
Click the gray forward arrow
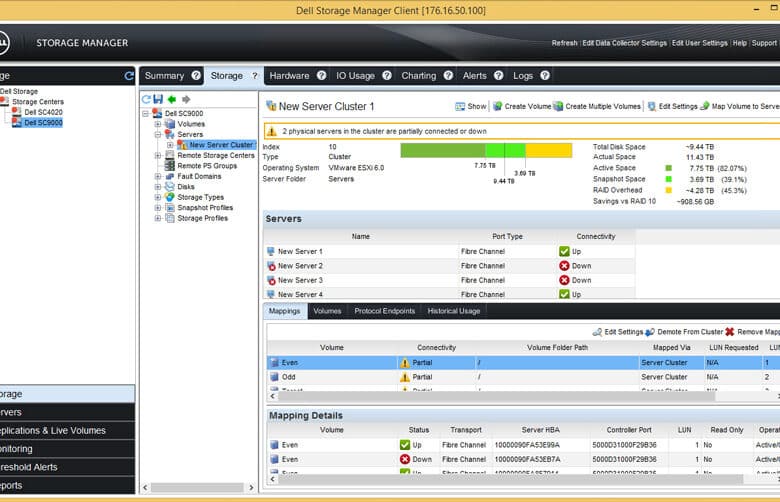[x=186, y=99]
